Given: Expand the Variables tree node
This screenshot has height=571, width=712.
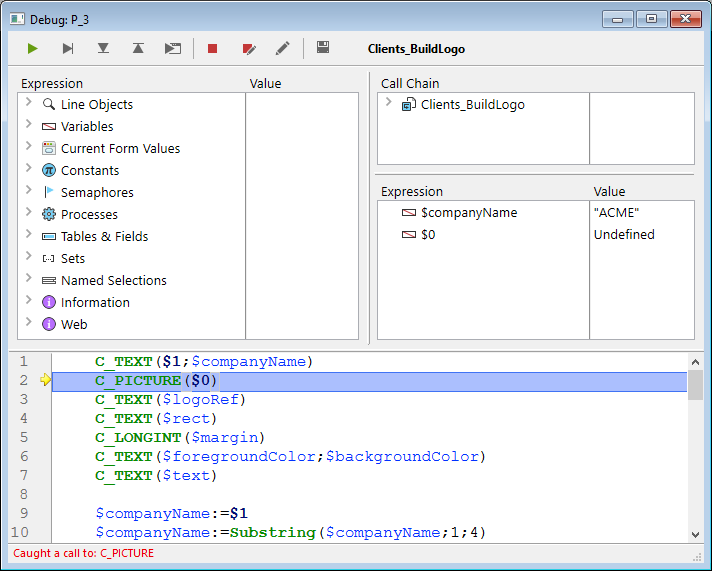Looking at the screenshot, I should [x=28, y=126].
